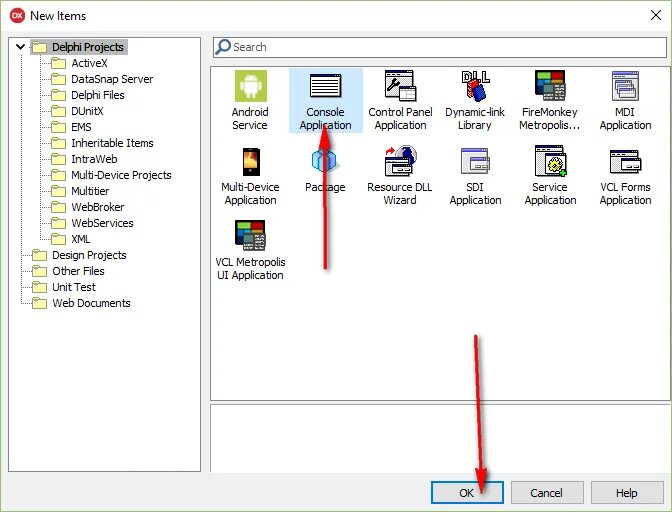Screen dimensions: 672x512
Task: Close the New Items dialog
Action: tap(656, 15)
